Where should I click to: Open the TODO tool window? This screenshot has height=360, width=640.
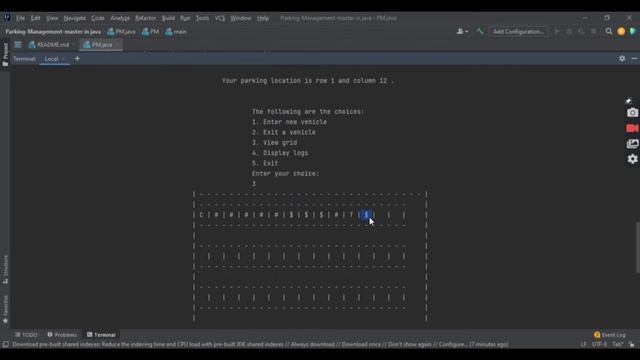click(x=26, y=335)
